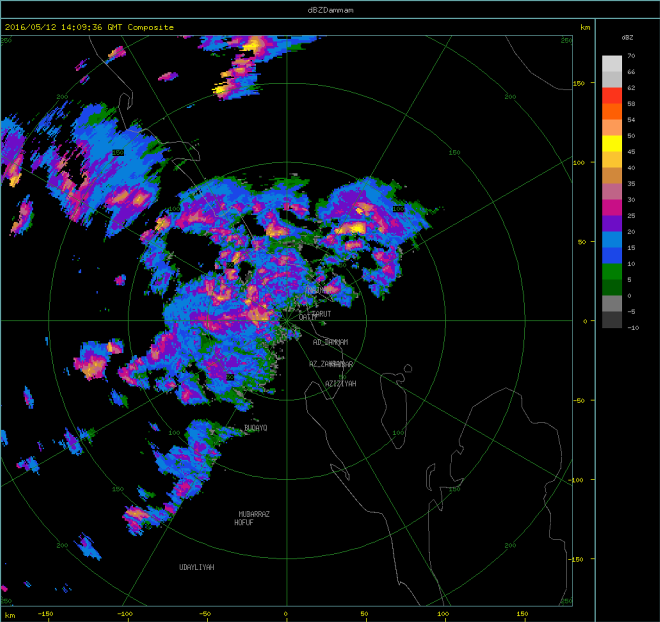
Task: Click the legend value 70
Action: [x=631, y=56]
